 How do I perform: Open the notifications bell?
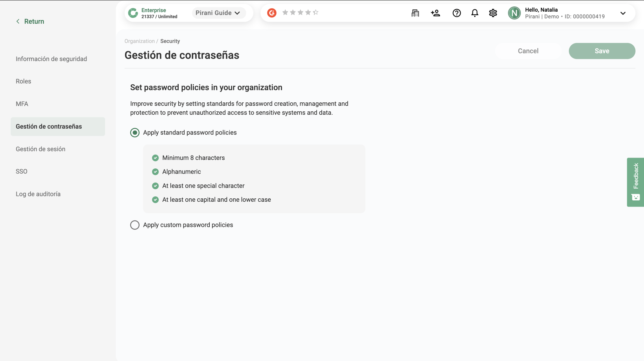click(474, 13)
